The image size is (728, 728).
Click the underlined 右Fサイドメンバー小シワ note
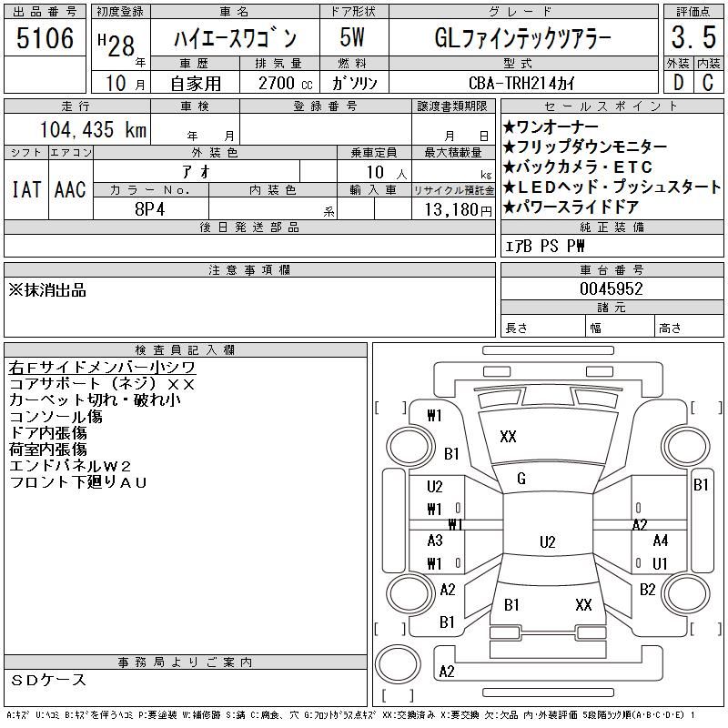click(102, 368)
